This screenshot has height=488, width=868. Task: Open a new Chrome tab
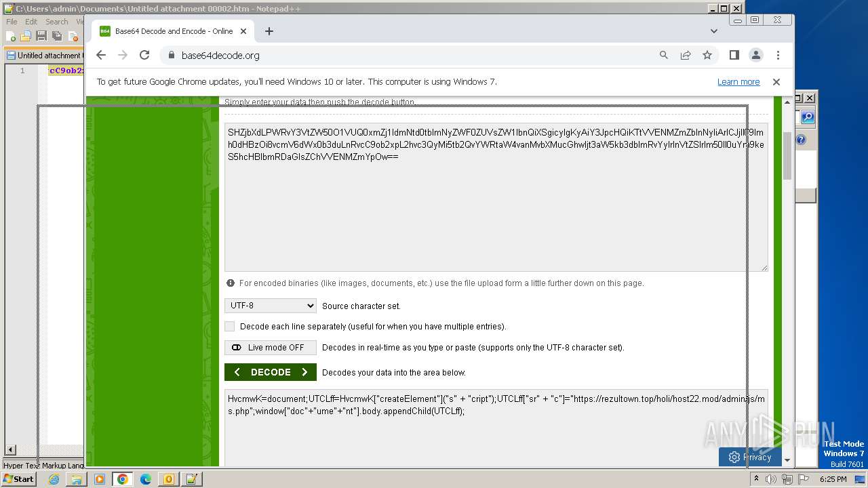[x=269, y=31]
